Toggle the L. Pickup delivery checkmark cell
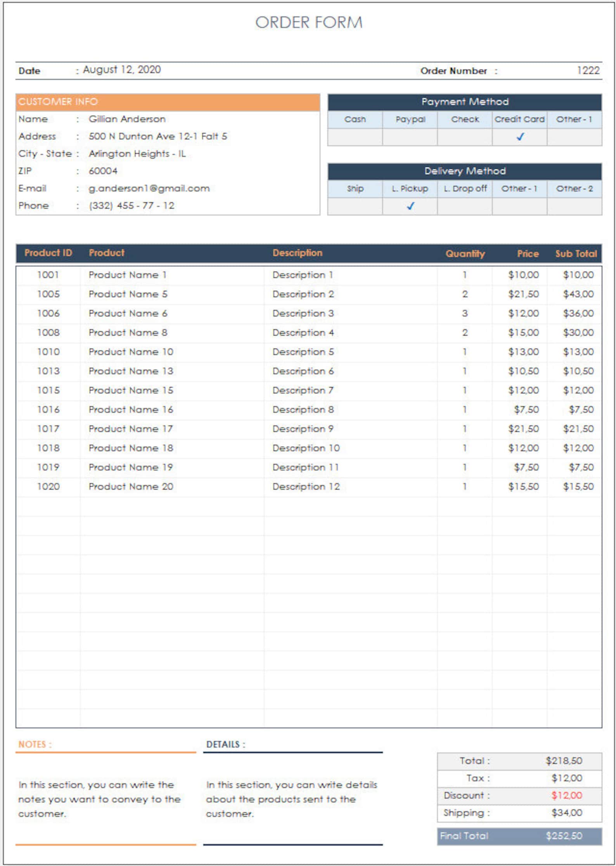 click(410, 206)
